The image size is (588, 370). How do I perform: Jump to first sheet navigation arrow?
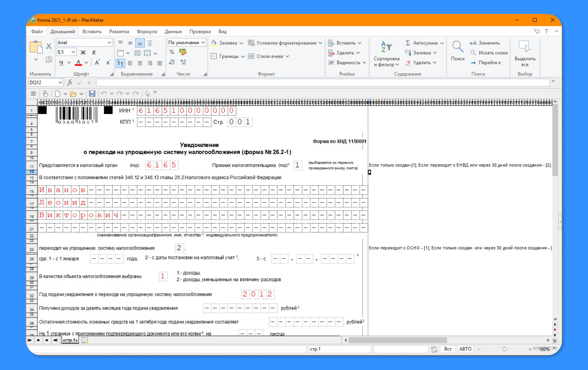[x=30, y=340]
